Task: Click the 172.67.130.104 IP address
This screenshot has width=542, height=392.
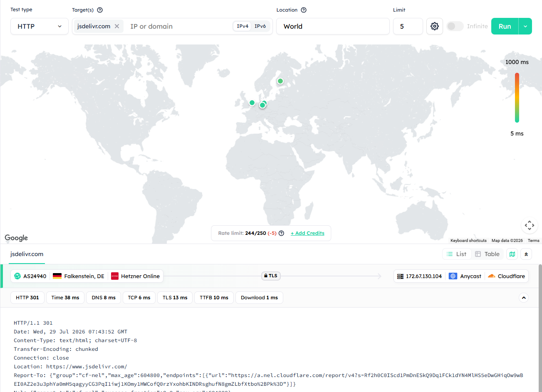Action: pos(424,276)
